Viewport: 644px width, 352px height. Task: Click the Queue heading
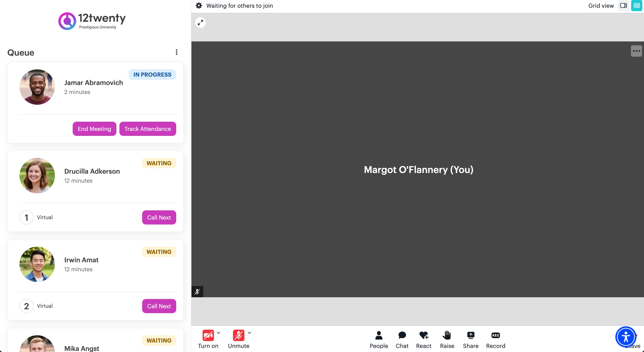(x=21, y=53)
